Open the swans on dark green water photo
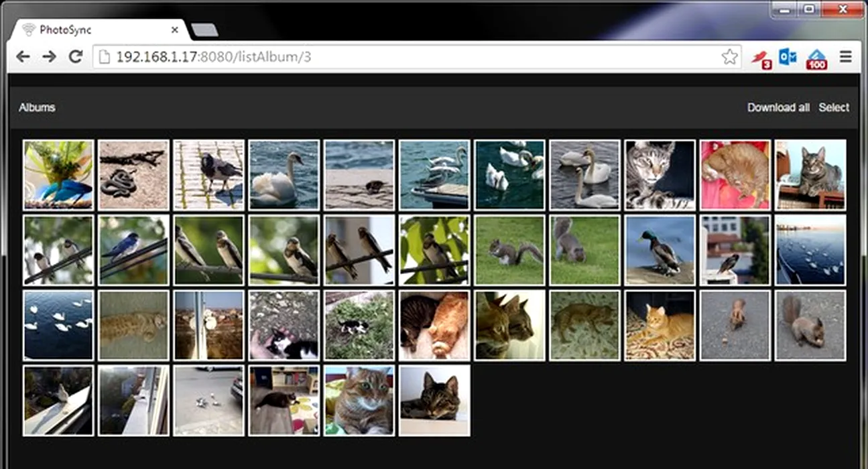The width and height of the screenshot is (868, 469). (x=509, y=175)
